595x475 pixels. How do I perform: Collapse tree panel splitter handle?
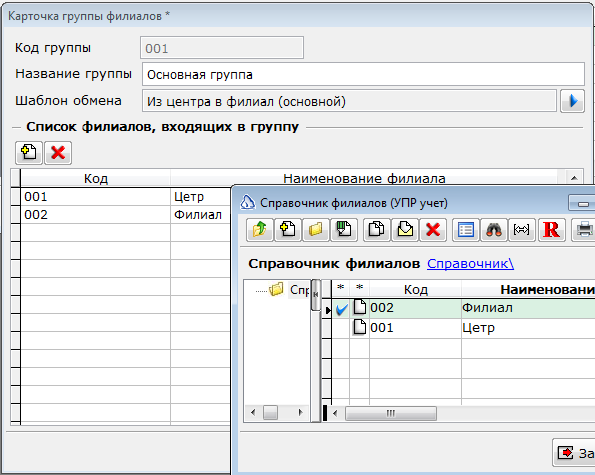tap(316, 294)
